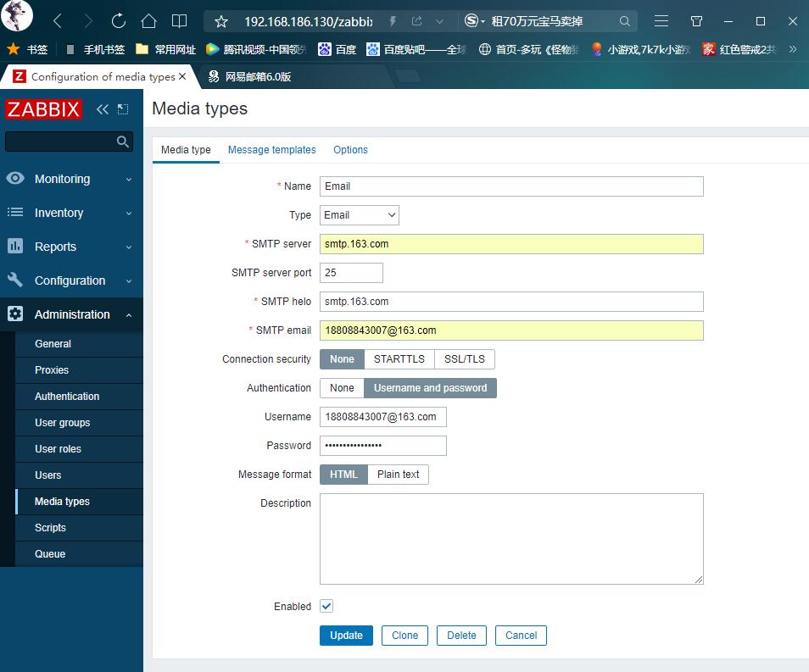
Task: Collapse the Zabbix sidebar with double-chevron icon
Action: point(102,109)
